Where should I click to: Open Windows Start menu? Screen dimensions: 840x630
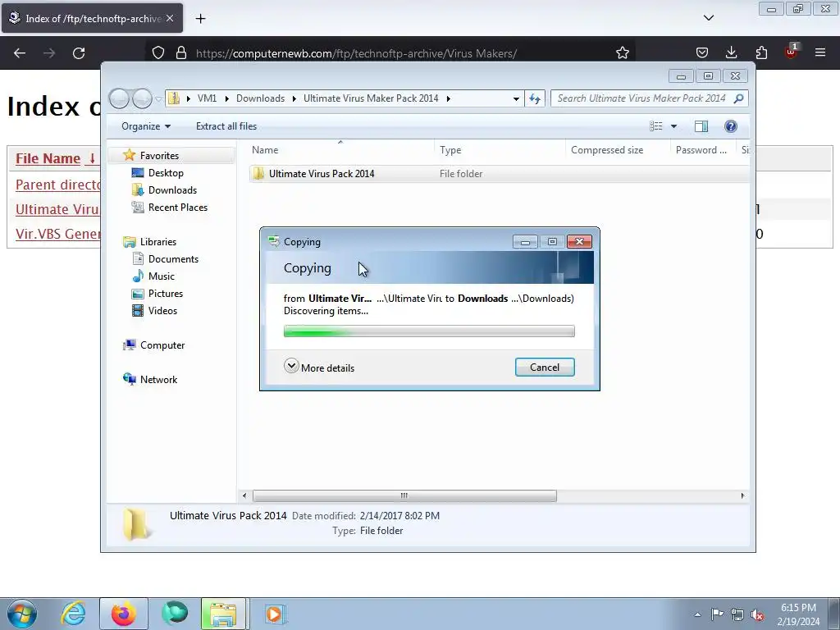tap(22, 614)
